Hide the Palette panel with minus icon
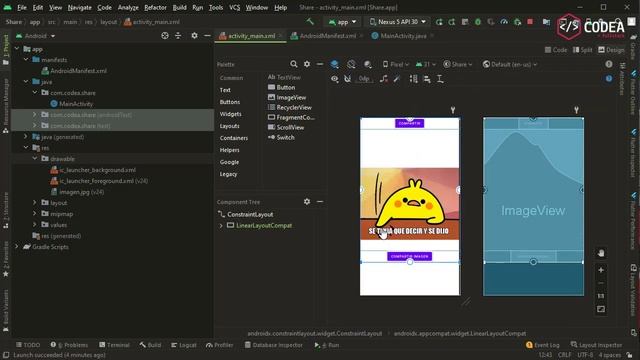The image size is (640, 360). click(320, 64)
